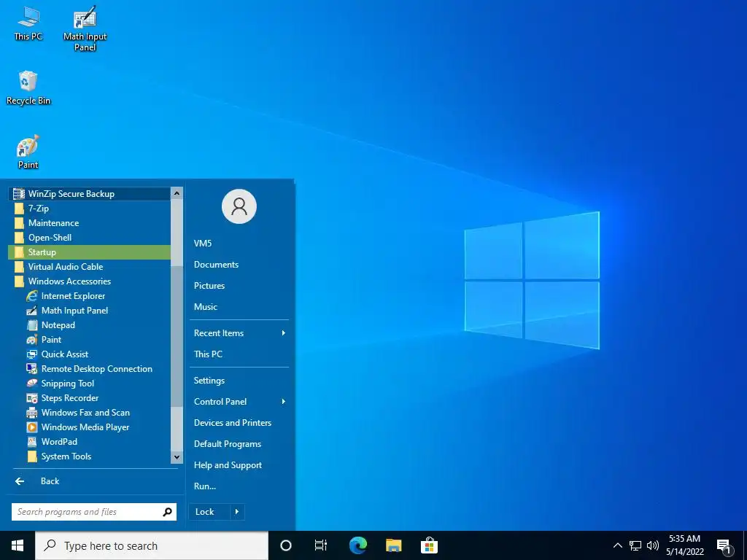This screenshot has height=560, width=747.
Task: Expand the Virtual Audio Cable folder
Action: 89,267
